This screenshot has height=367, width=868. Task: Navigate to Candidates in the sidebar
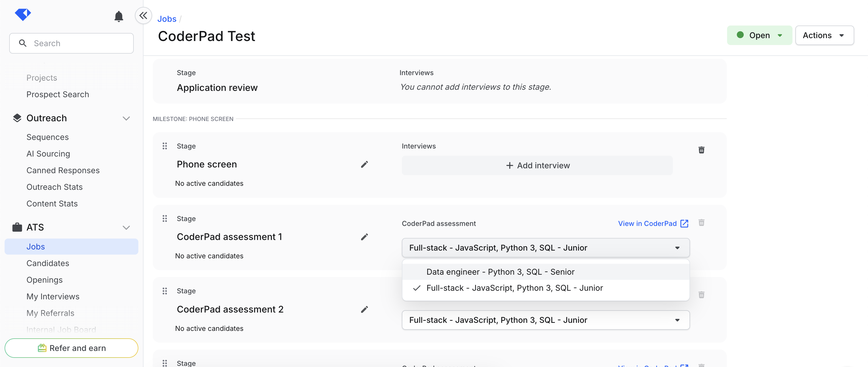(48, 263)
